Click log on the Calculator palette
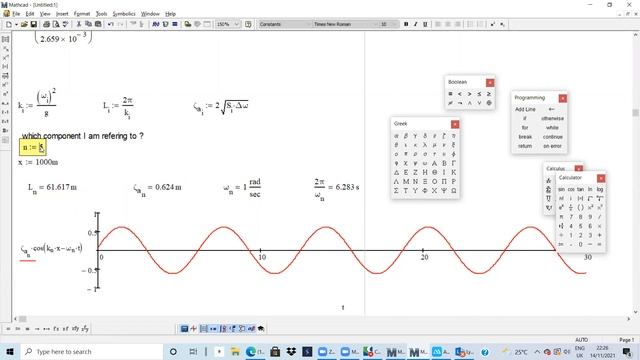The width and height of the screenshot is (640, 360). pyautogui.click(x=600, y=189)
